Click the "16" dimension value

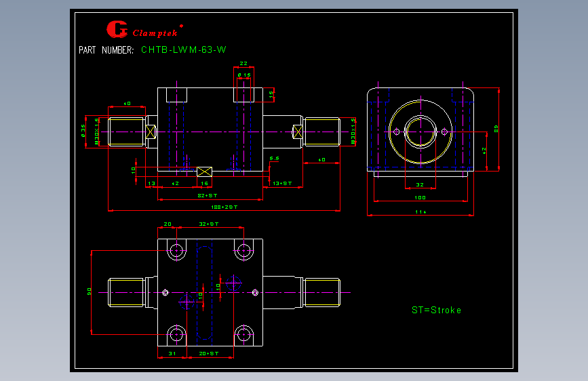coord(204,183)
